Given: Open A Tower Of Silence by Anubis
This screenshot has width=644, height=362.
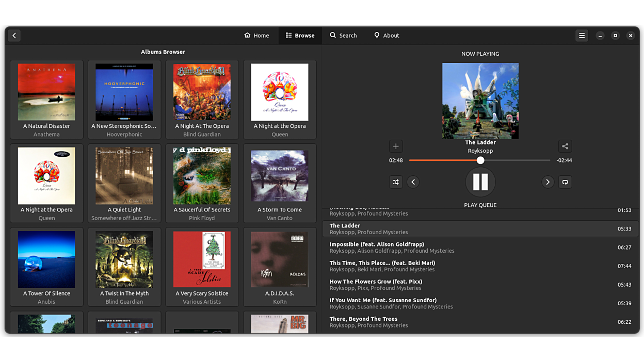Looking at the screenshot, I should (46, 267).
